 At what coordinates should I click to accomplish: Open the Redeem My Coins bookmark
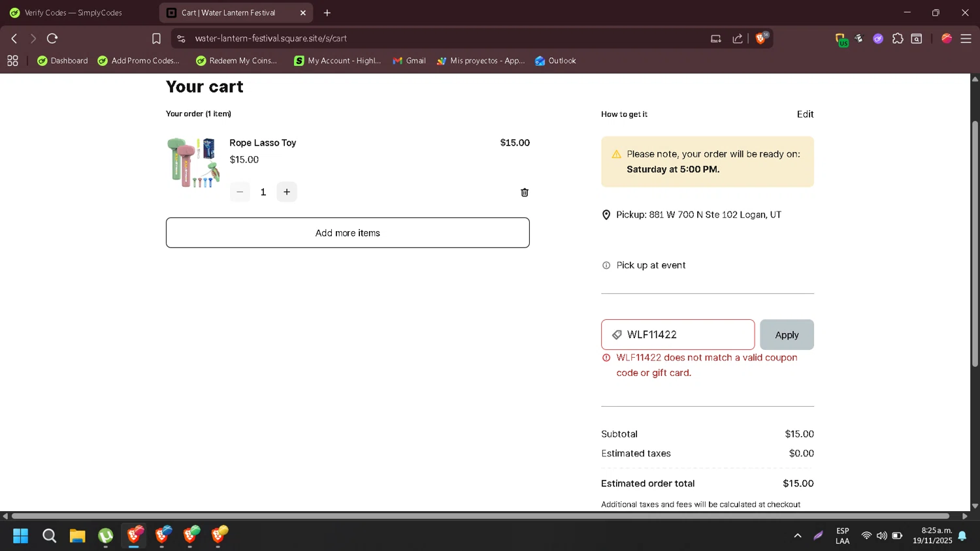pyautogui.click(x=237, y=61)
